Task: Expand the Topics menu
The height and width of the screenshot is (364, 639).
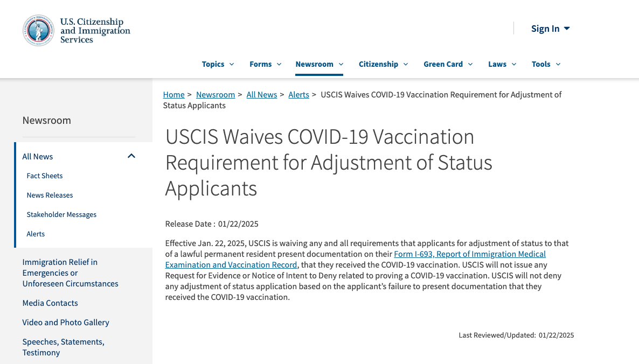Action: [218, 64]
